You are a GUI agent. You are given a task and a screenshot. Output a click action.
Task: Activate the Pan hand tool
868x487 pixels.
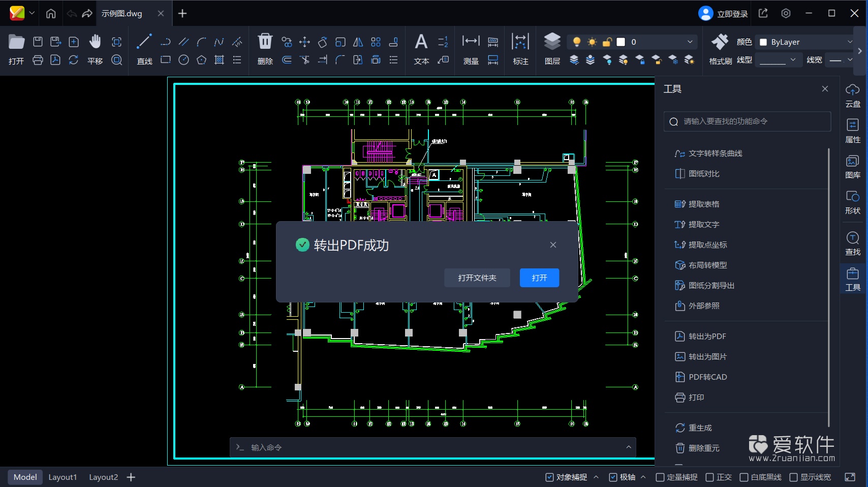coord(95,42)
